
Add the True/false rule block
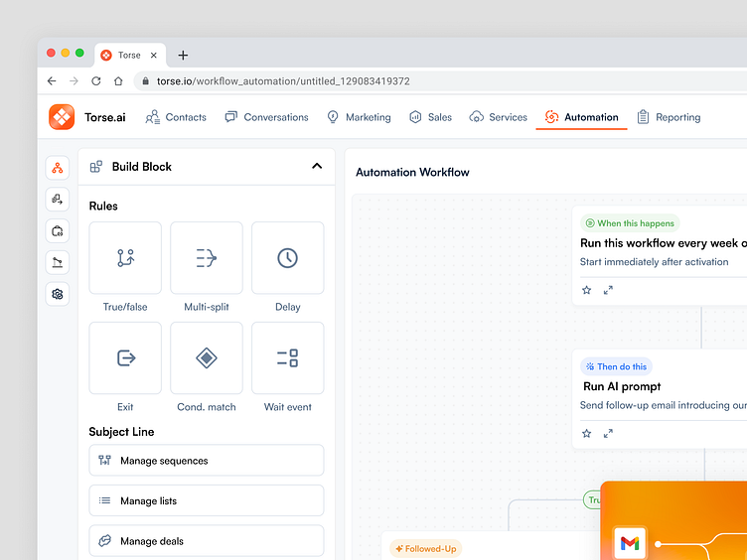(125, 257)
